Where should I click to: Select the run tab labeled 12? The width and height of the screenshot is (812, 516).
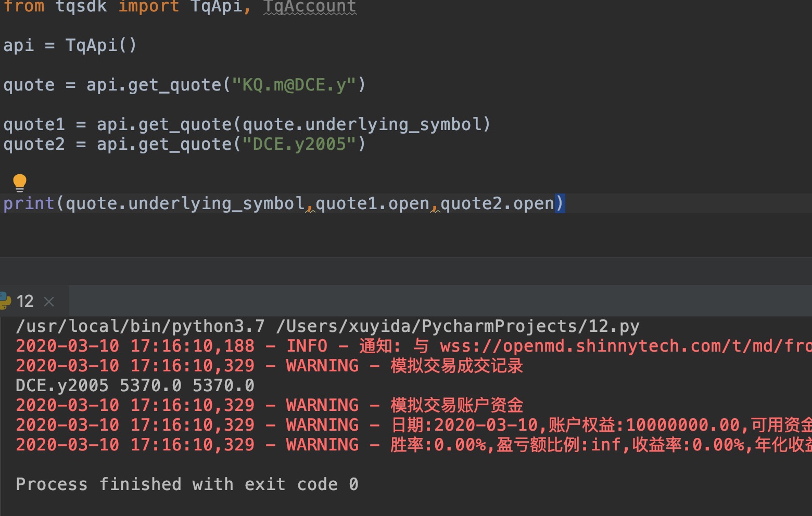pos(25,301)
